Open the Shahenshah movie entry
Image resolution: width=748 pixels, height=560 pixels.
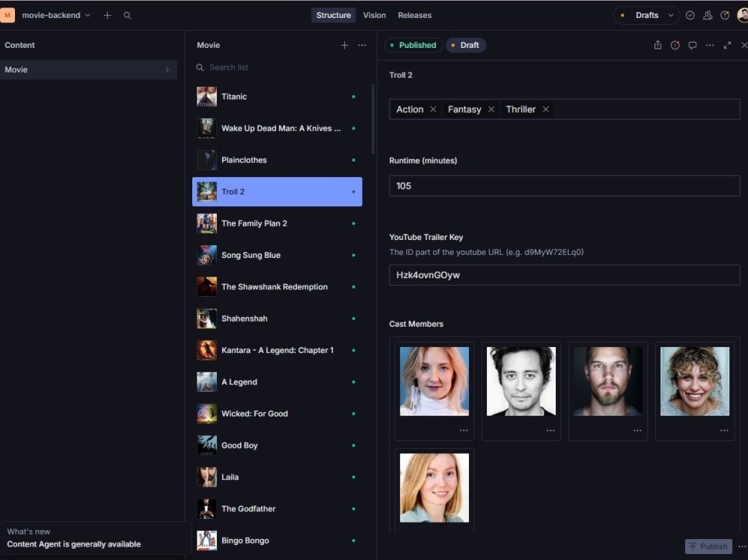(x=278, y=319)
